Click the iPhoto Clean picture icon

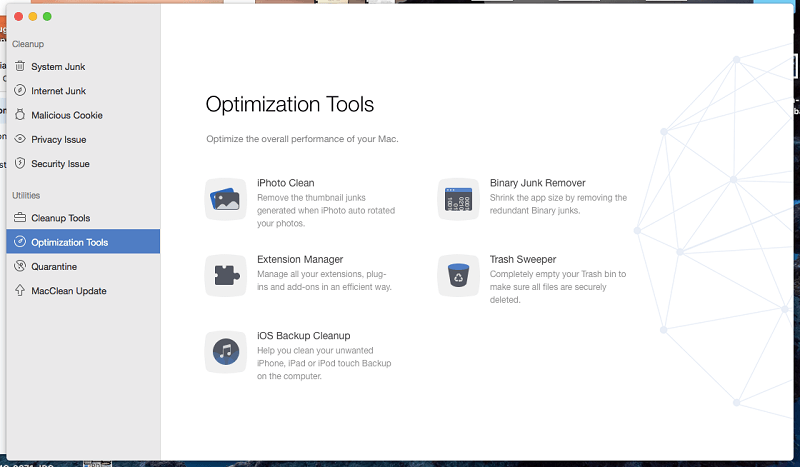(x=225, y=199)
